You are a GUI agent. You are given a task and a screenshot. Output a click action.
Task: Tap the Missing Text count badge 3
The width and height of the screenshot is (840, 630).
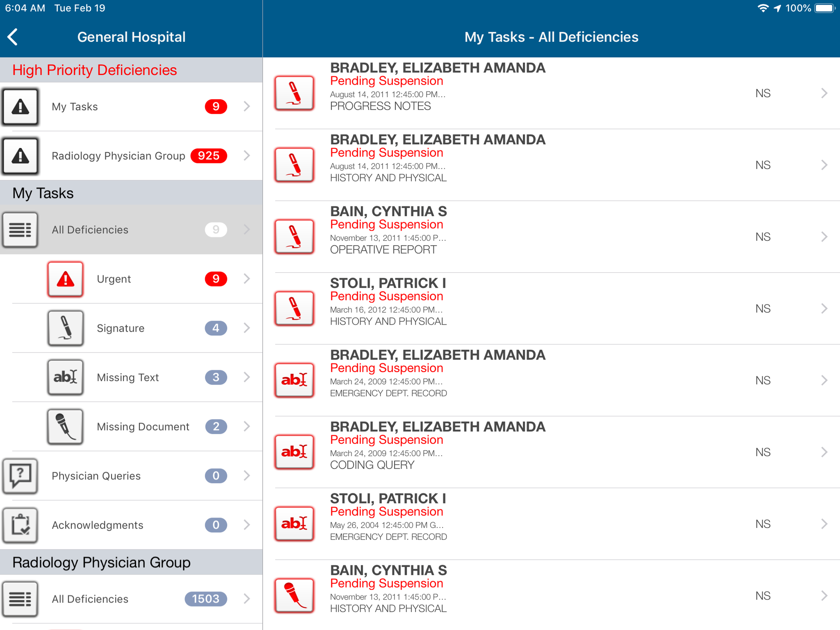216,377
